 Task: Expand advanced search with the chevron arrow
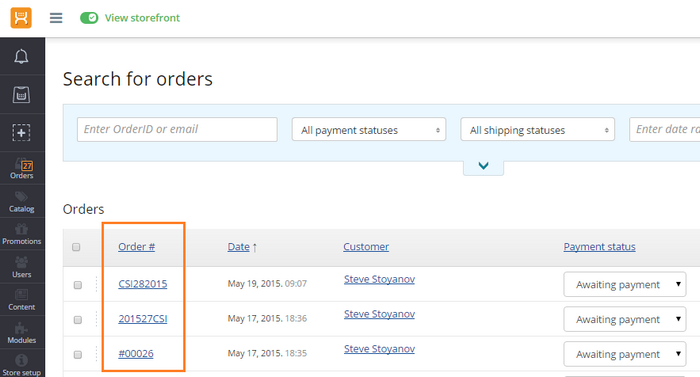point(483,166)
